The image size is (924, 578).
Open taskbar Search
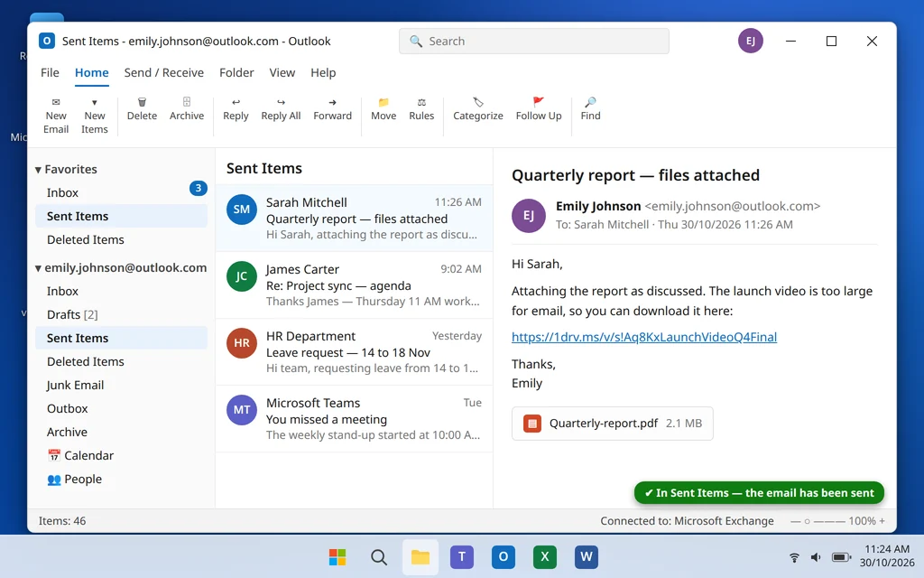(379, 556)
